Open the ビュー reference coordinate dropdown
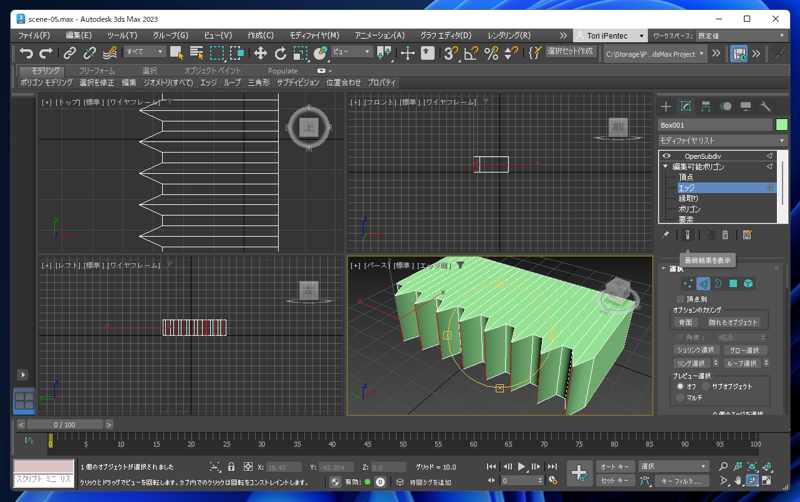 coord(352,52)
